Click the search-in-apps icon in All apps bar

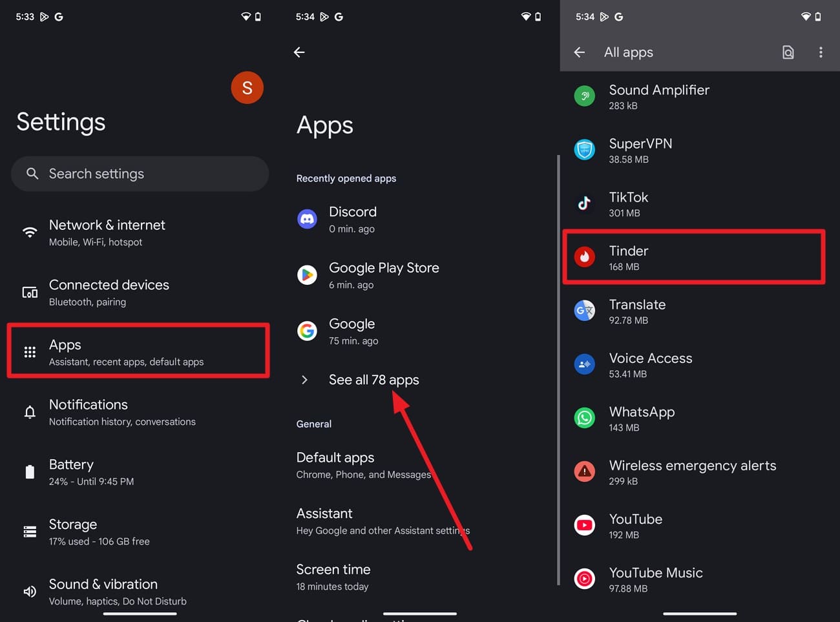coord(788,52)
